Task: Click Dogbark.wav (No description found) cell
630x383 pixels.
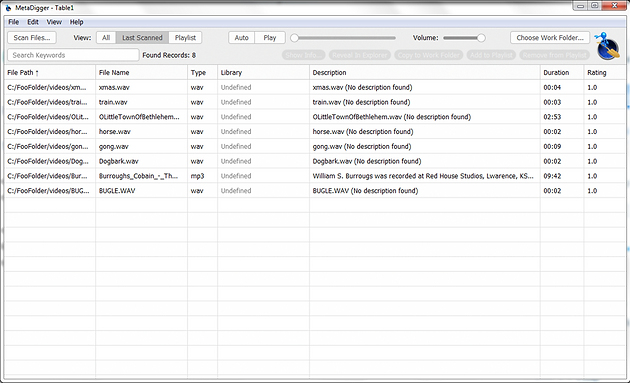Action: 425,161
